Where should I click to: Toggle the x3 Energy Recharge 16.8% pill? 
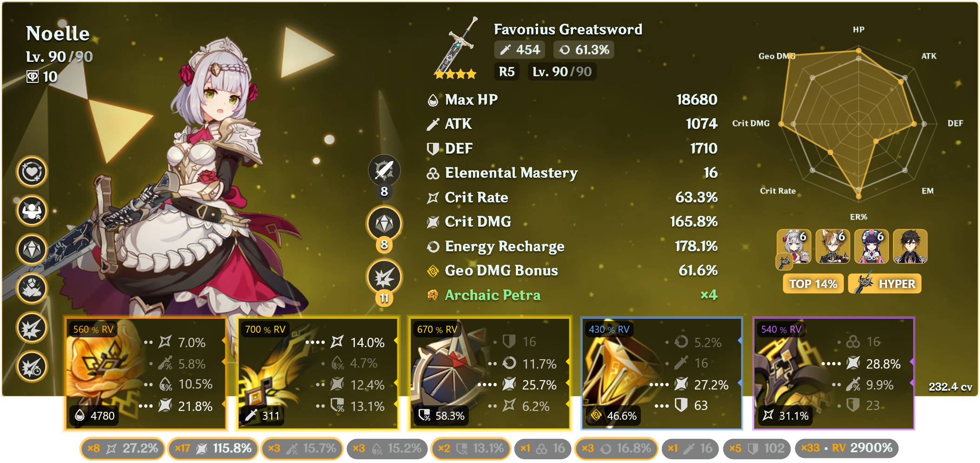coord(616,449)
